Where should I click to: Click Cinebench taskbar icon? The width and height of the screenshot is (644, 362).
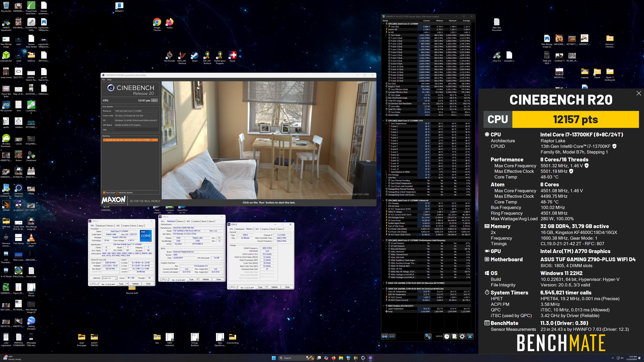(363, 358)
